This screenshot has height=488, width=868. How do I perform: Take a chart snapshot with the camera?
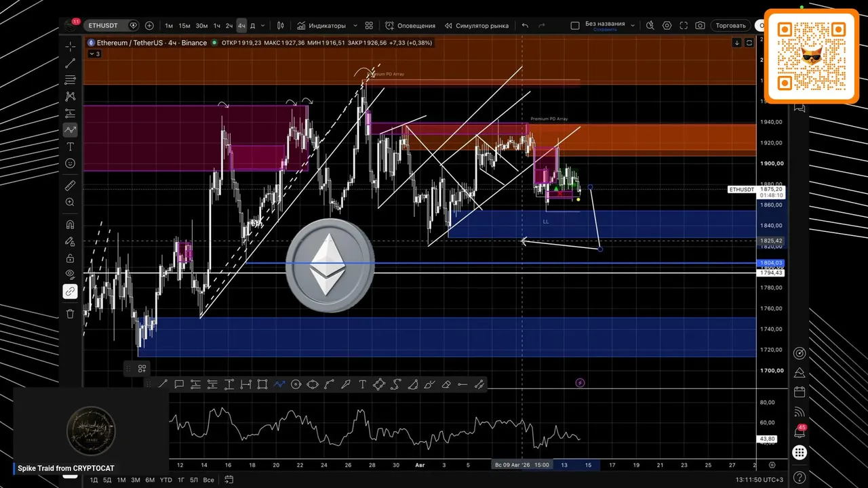tap(700, 26)
